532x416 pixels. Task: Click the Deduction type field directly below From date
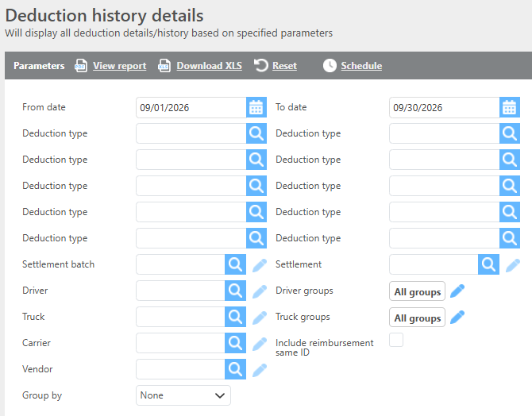tap(191, 133)
